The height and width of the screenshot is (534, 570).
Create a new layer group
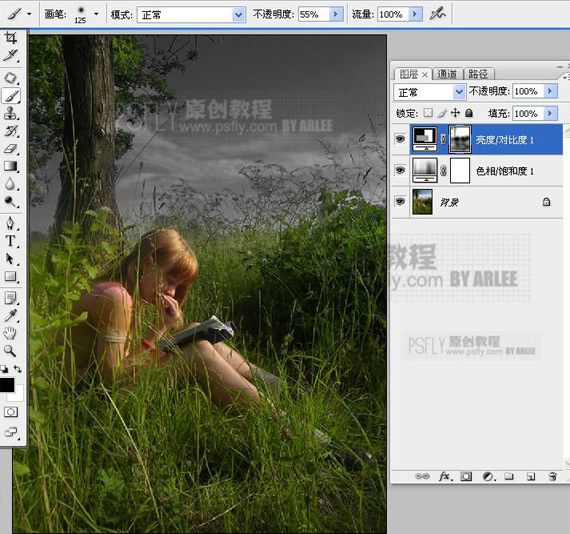click(509, 476)
